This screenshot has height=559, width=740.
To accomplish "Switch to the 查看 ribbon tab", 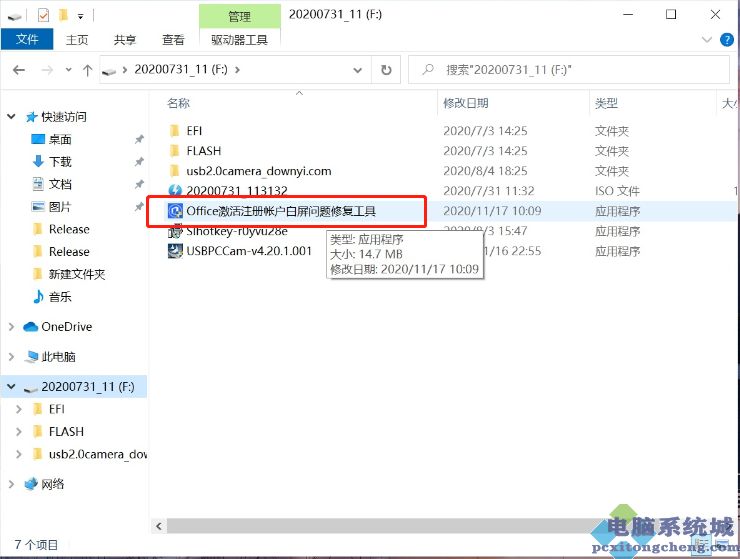I will (x=173, y=40).
